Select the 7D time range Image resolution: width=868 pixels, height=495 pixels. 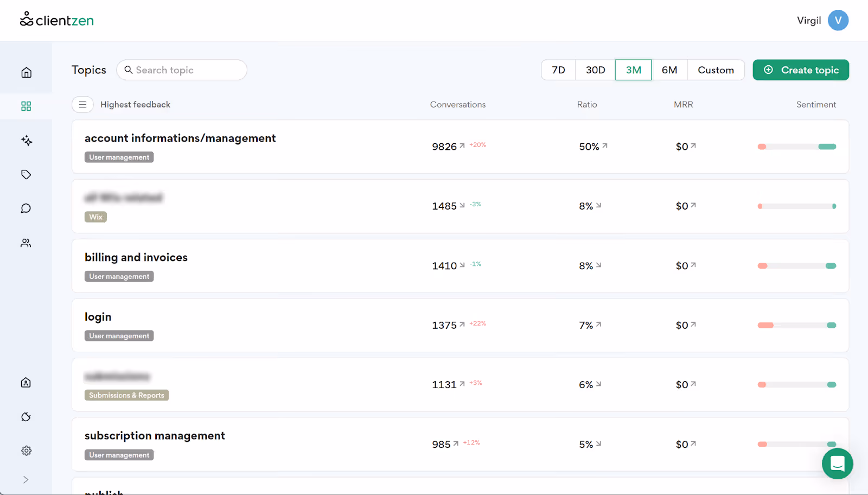point(558,70)
